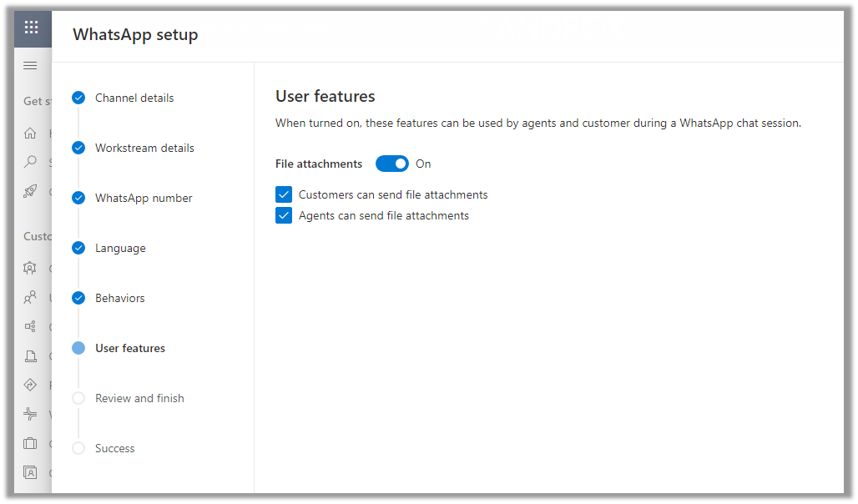The width and height of the screenshot is (858, 504).
Task: Select the User features step
Action: point(129,348)
